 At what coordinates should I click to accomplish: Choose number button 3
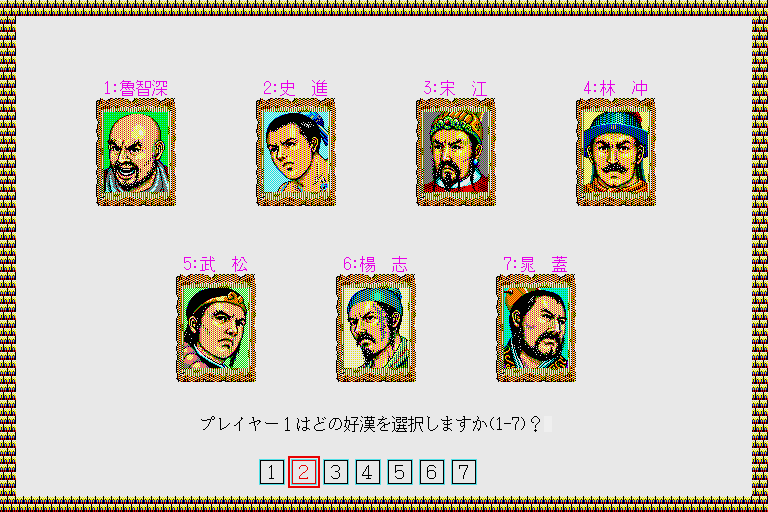pyautogui.click(x=336, y=472)
